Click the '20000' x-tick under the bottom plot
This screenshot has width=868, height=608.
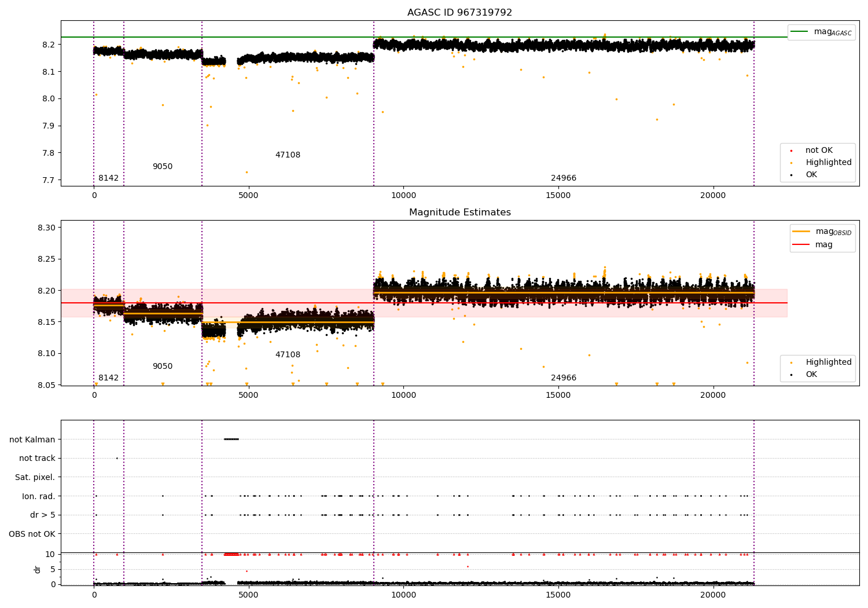pos(713,595)
